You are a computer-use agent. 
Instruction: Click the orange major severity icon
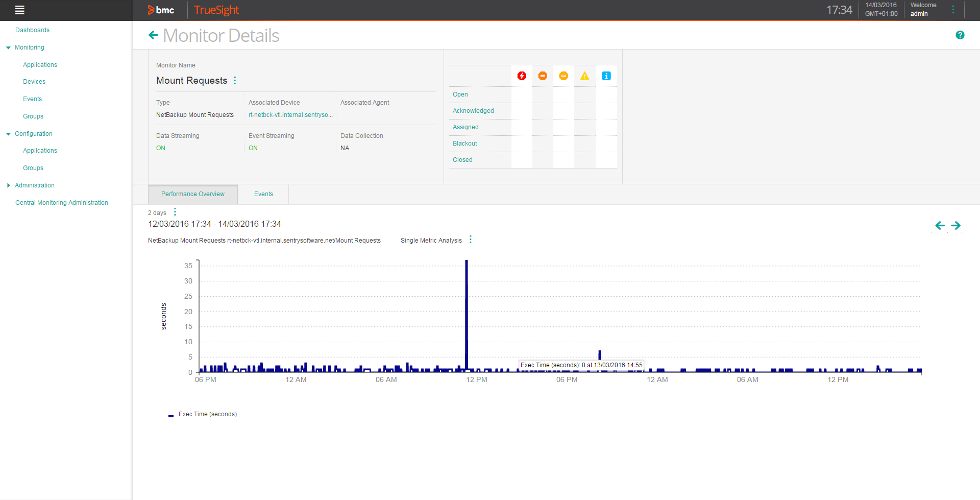(543, 76)
